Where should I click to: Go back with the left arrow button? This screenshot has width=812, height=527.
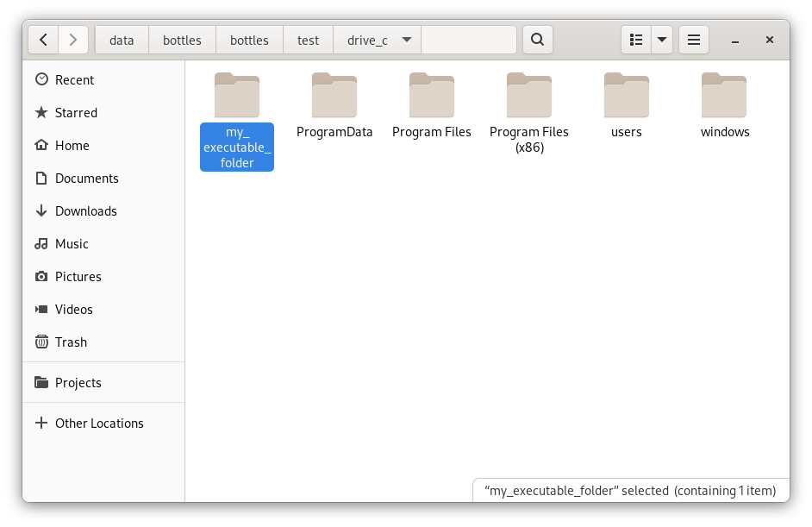pyautogui.click(x=43, y=40)
